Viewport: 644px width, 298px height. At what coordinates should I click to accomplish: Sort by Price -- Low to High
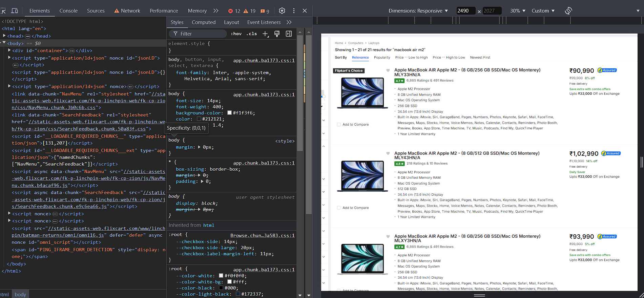tap(411, 58)
